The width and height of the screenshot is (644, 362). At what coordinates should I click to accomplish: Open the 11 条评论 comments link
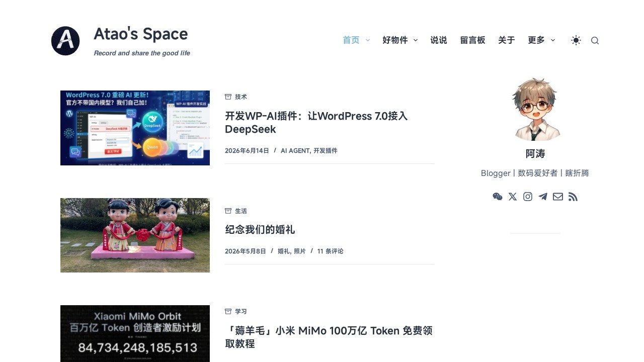pyautogui.click(x=331, y=251)
